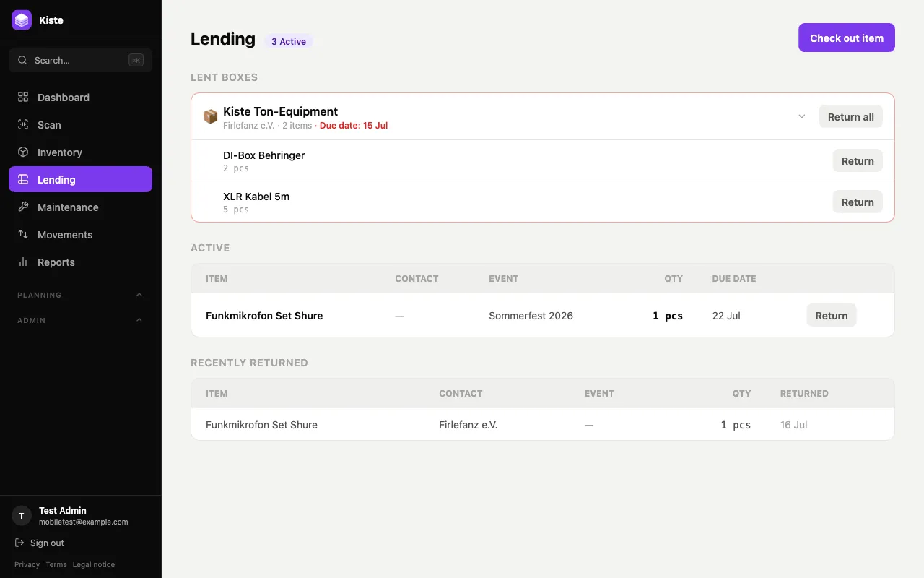This screenshot has height=578, width=924.
Task: Click the Lending page heading
Action: pos(223,38)
